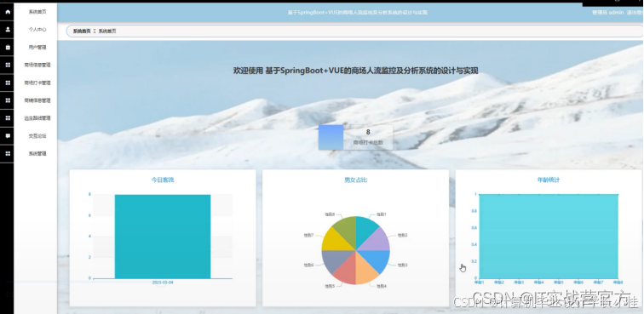Image resolution: width=644 pixels, height=314 pixels.
Task: Click the teal bar in 今日客流 chart
Action: click(163, 237)
